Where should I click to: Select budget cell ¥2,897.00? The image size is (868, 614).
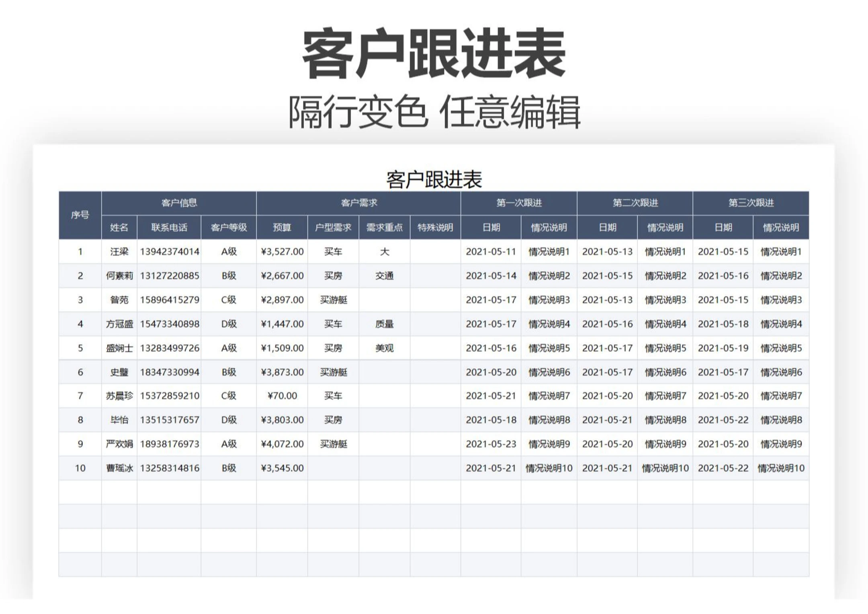click(x=282, y=300)
